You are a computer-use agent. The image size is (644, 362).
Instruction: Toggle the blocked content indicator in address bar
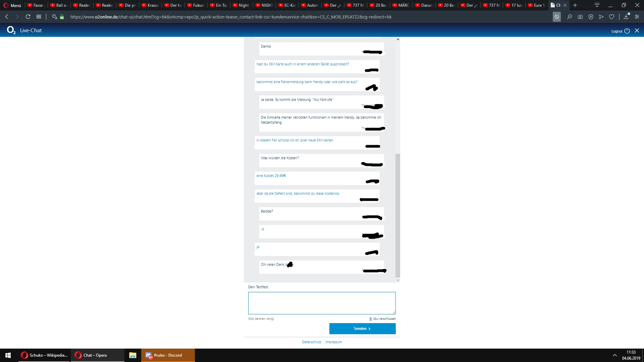pyautogui.click(x=557, y=17)
